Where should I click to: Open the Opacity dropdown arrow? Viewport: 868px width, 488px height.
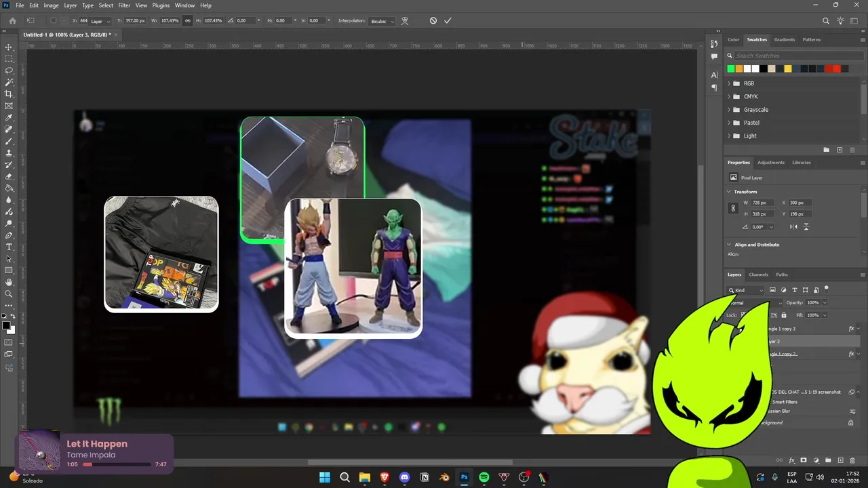[825, 303]
